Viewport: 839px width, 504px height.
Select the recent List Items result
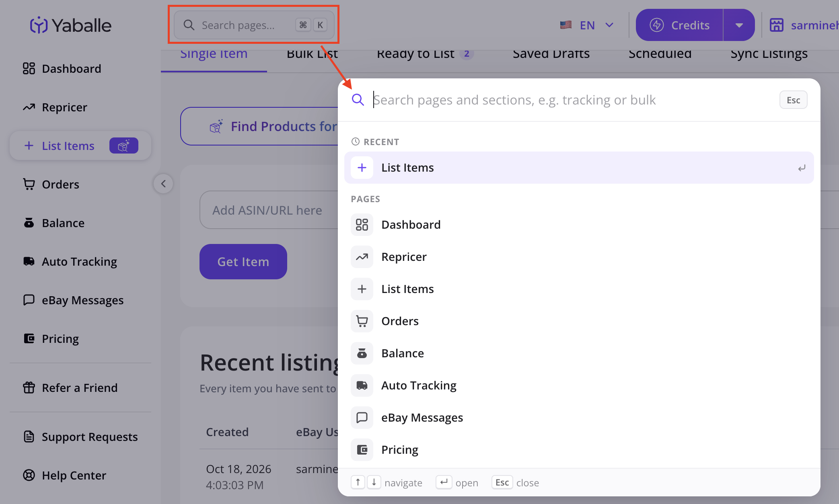[x=579, y=168]
